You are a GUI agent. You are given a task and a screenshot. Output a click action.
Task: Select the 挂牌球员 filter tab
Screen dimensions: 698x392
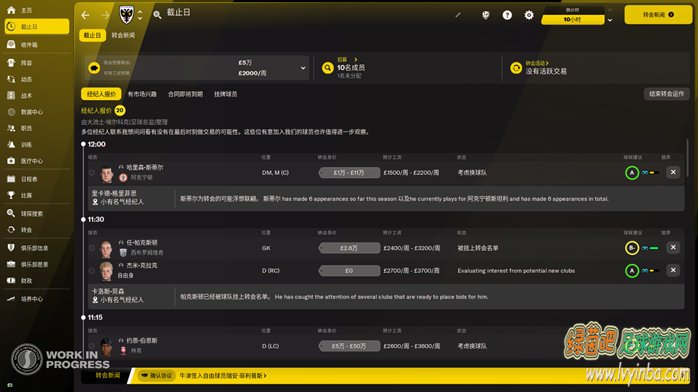pyautogui.click(x=226, y=94)
